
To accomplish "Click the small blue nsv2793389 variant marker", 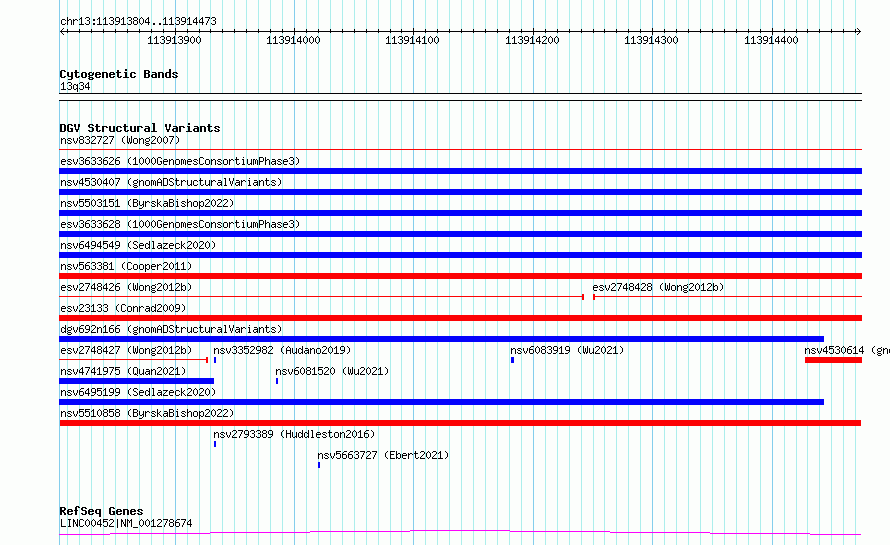I will pos(215,444).
